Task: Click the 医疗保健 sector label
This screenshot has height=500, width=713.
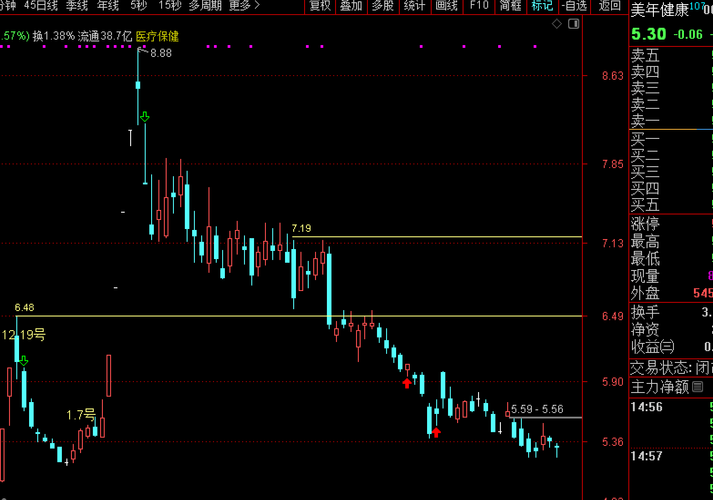Action: [x=157, y=36]
